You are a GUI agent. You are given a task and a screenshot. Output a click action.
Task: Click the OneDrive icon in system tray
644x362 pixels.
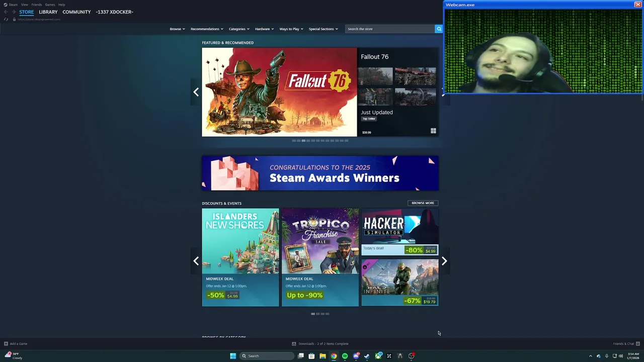tap(598, 356)
